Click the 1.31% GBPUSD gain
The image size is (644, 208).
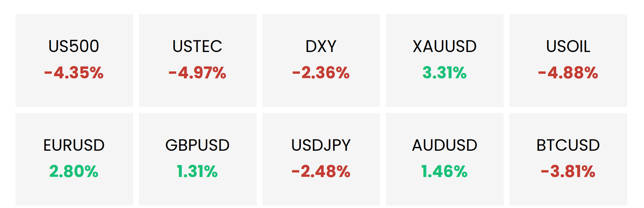click(x=197, y=171)
